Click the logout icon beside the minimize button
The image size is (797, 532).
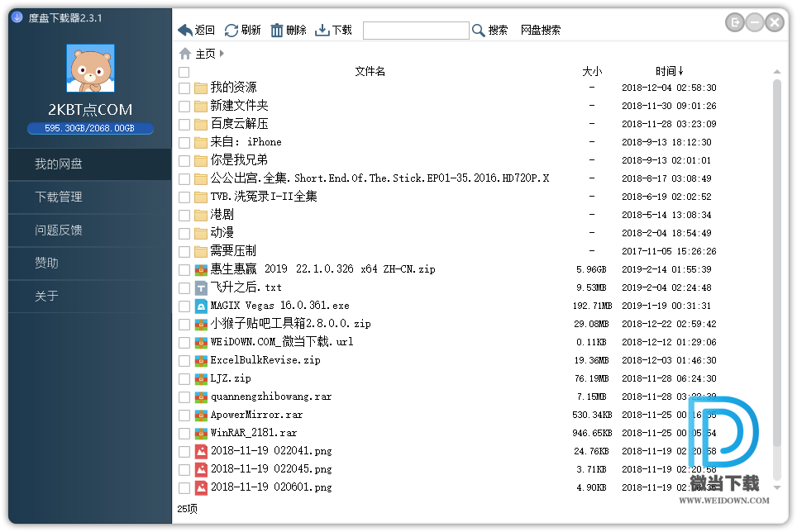734,22
